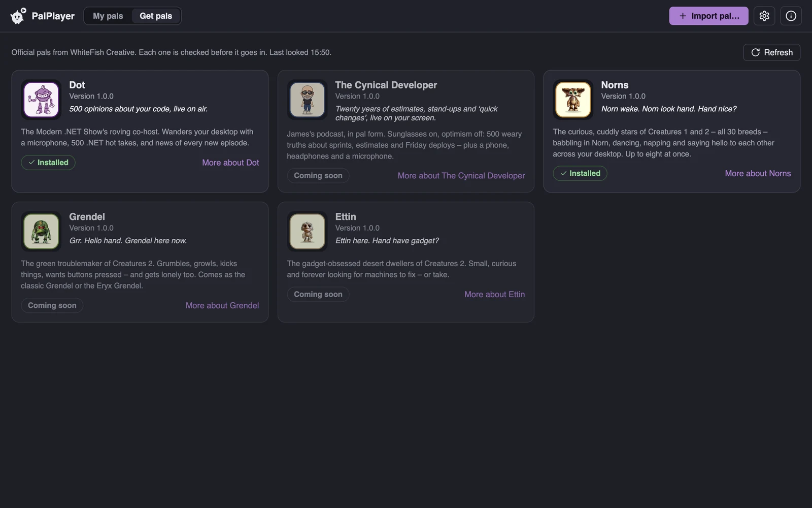
Task: Click Coming soon on Cynical Developer card
Action: (x=318, y=176)
